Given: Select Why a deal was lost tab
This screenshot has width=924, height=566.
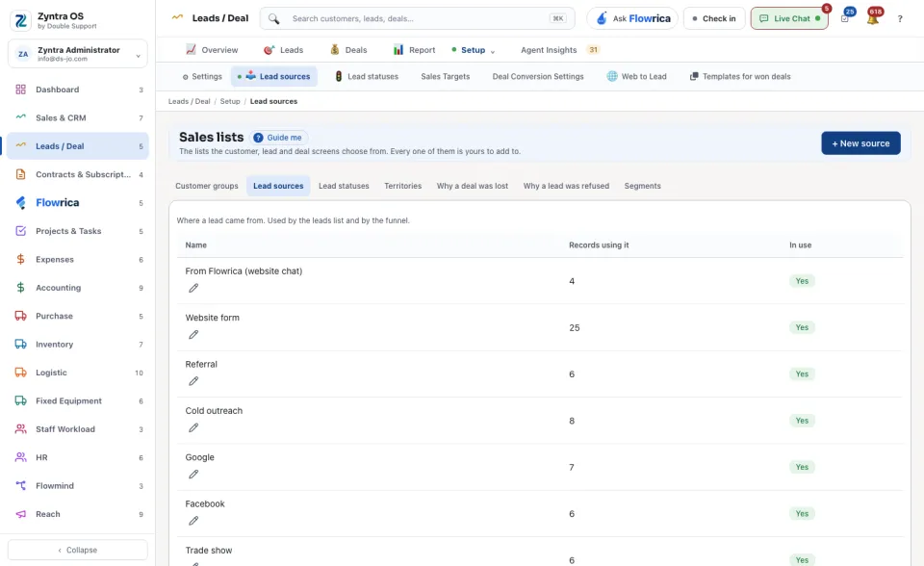Looking at the screenshot, I should point(472,186).
